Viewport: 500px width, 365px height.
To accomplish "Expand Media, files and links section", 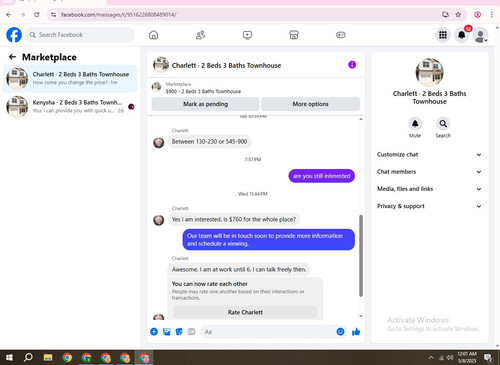I will tap(429, 189).
